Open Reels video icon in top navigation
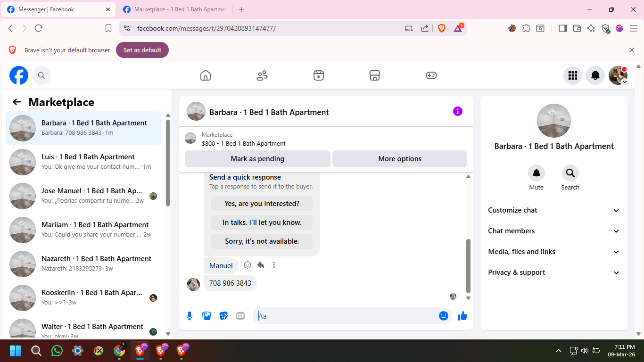The width and height of the screenshot is (644, 362). (319, 75)
